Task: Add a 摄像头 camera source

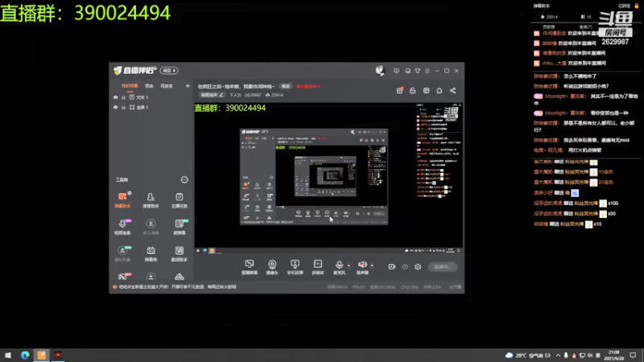Action: [272, 267]
